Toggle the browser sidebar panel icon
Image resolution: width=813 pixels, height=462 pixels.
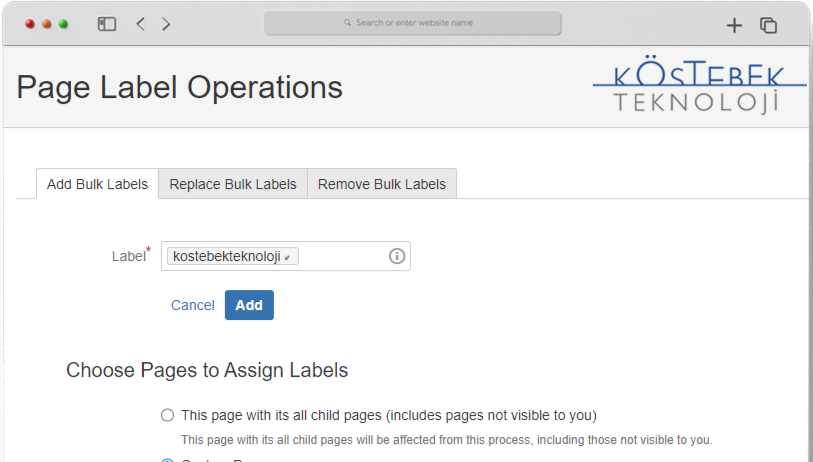[107, 24]
